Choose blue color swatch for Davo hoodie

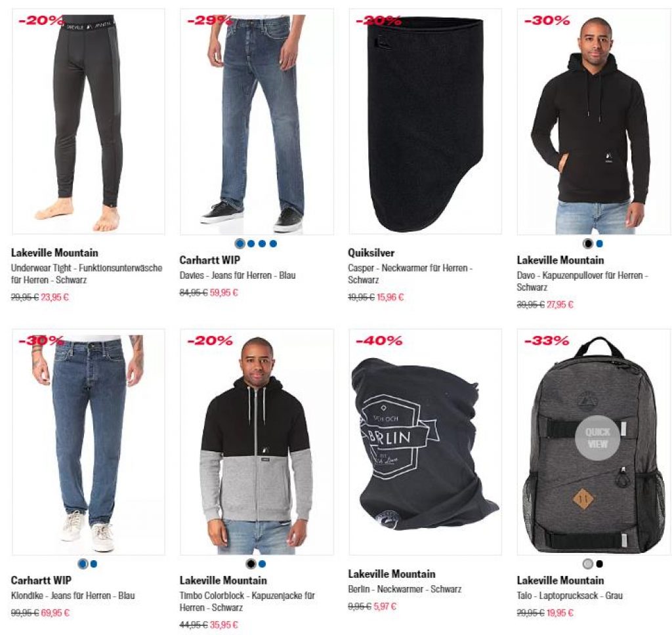pyautogui.click(x=599, y=244)
